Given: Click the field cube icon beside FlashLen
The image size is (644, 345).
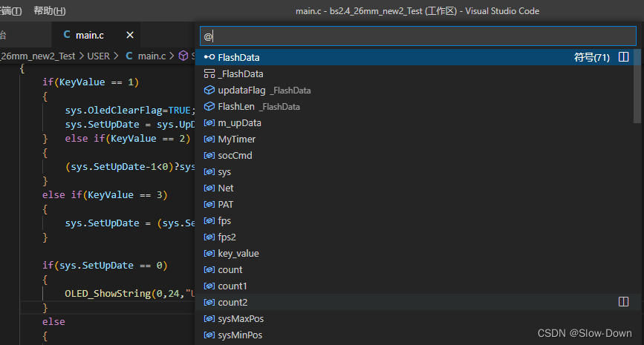Looking at the screenshot, I should pyautogui.click(x=209, y=106).
